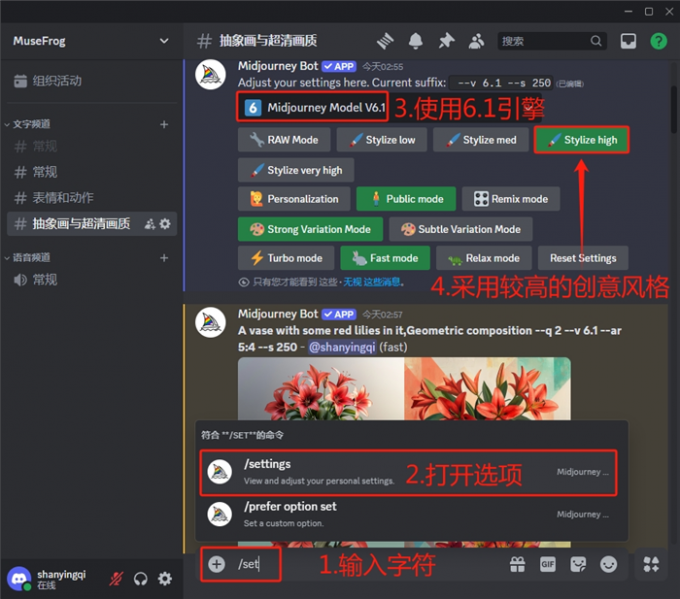680x599 pixels.
Task: Click @shanyingqi mention
Action: click(342, 347)
